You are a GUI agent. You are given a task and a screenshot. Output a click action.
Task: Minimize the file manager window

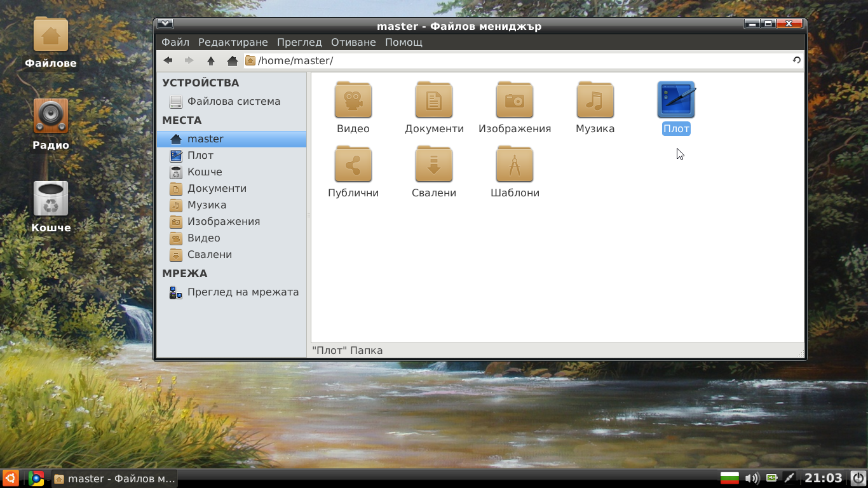click(752, 24)
